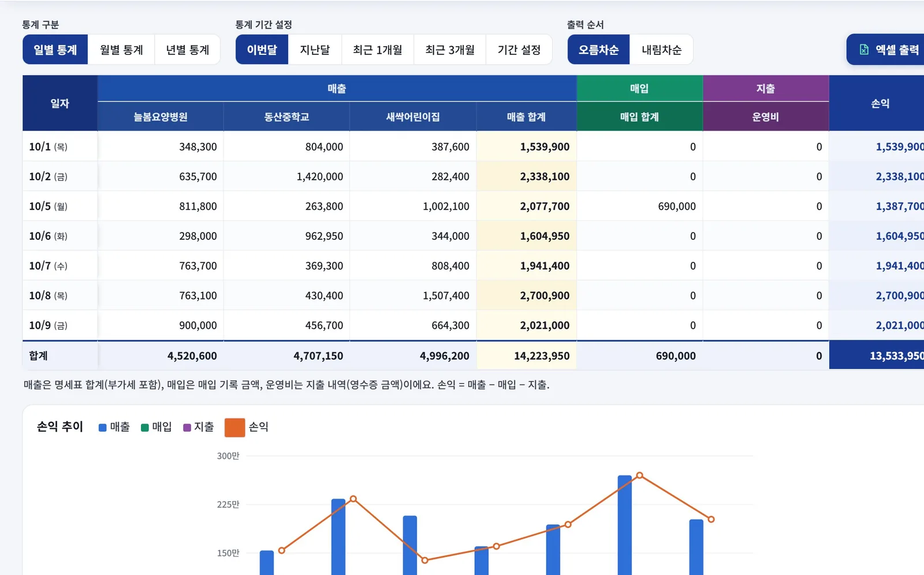Click the 매입 합계 column header
Image resolution: width=924 pixels, height=575 pixels.
click(x=639, y=117)
